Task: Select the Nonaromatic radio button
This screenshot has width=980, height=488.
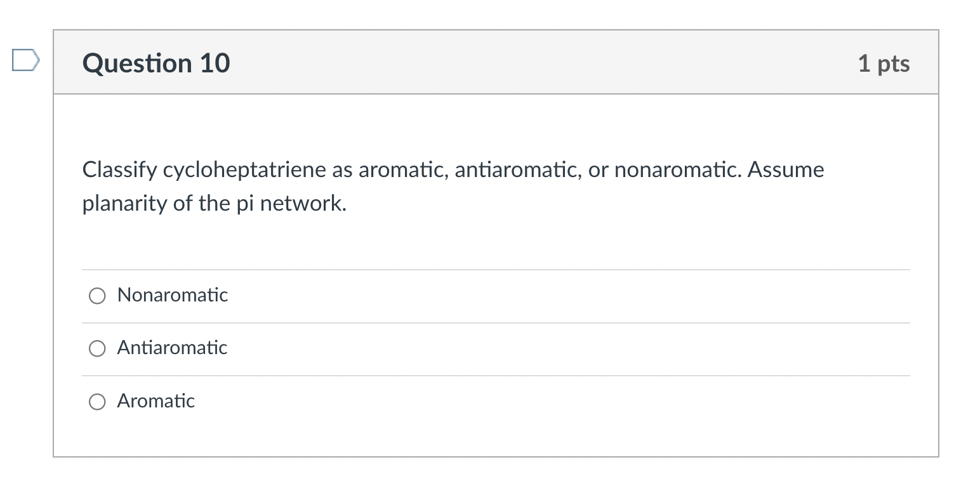Action: 97,296
